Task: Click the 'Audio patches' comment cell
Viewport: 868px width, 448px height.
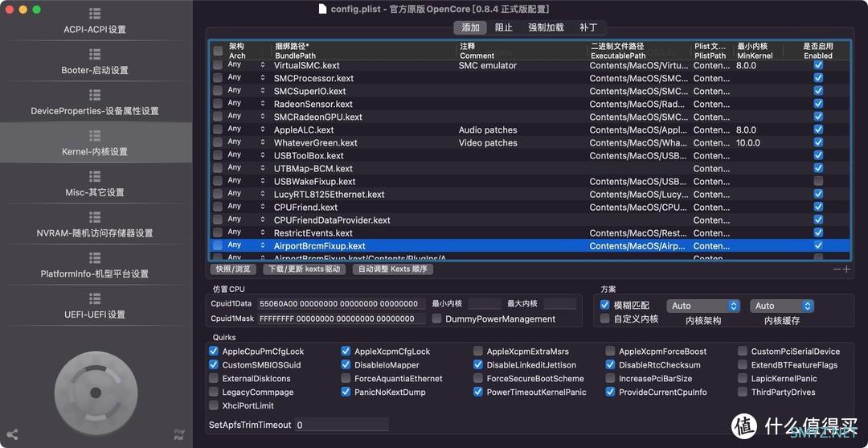Action: 488,129
